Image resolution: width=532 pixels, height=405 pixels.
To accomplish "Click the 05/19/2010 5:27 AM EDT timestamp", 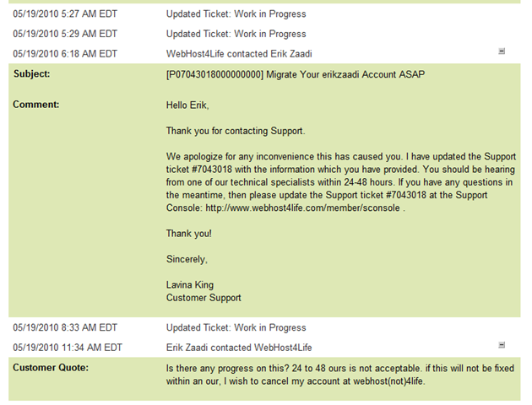I will [x=65, y=13].
